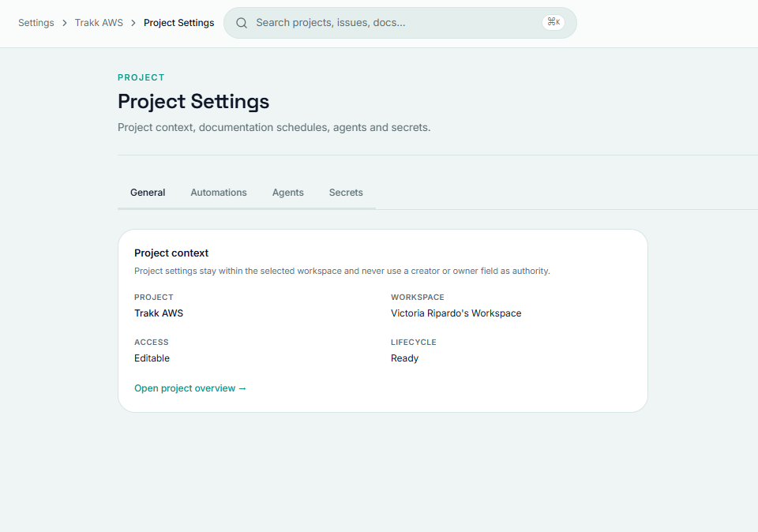Click the ACCESS field label
The width and height of the screenshot is (758, 532).
click(152, 342)
